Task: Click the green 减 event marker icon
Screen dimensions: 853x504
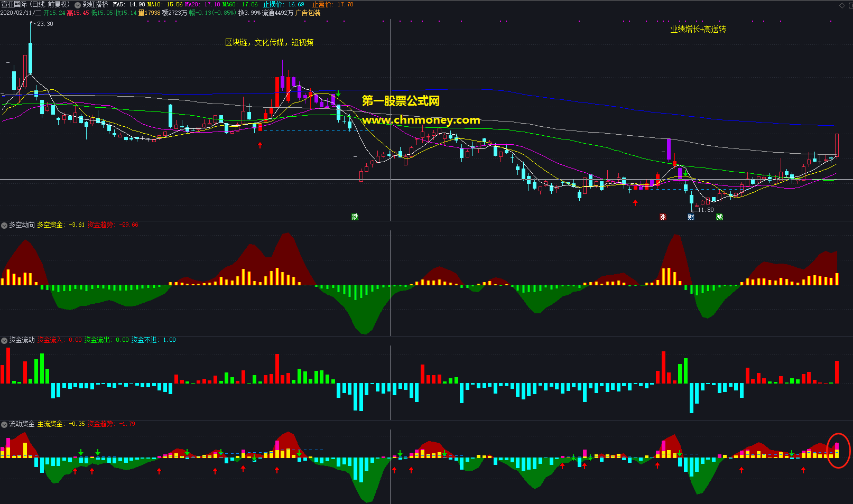Action: pyautogui.click(x=719, y=217)
